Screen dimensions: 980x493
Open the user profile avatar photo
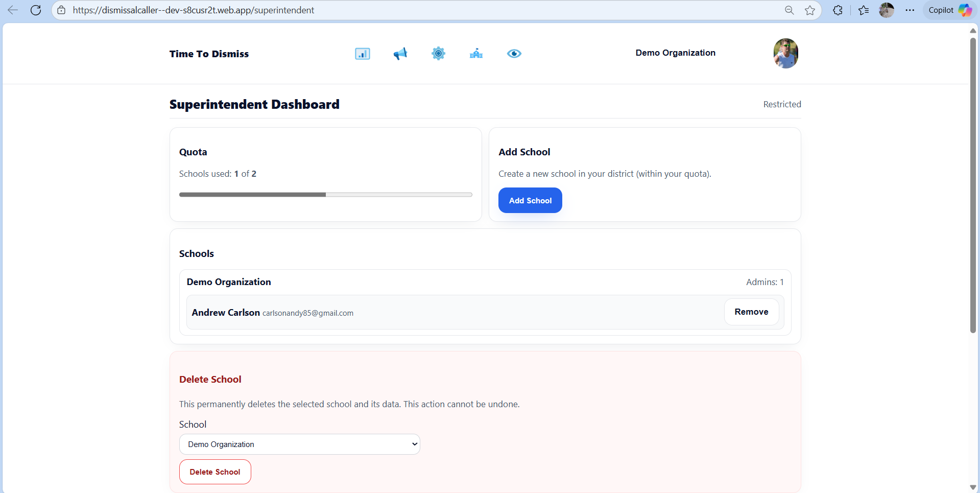point(785,53)
